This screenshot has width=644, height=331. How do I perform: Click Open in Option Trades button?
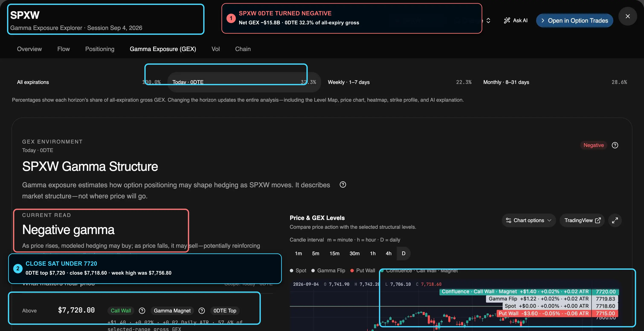click(x=574, y=21)
